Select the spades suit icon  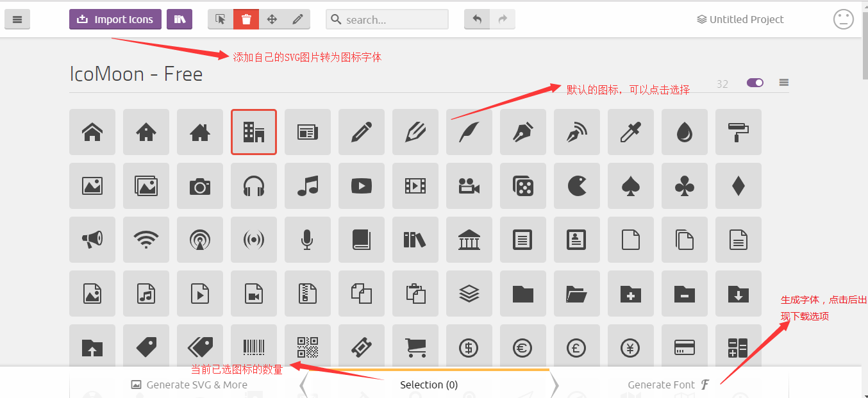631,186
